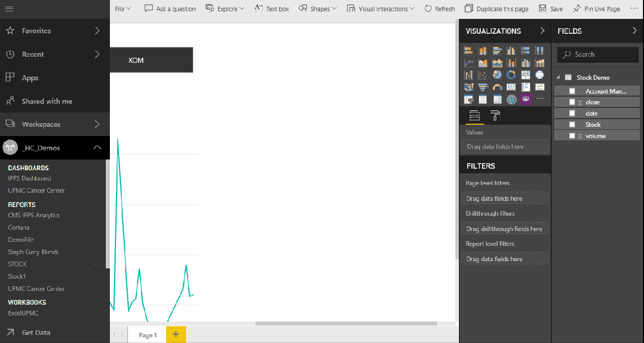This screenshot has height=343, width=644.
Task: Insert a Text box
Action: point(271,9)
